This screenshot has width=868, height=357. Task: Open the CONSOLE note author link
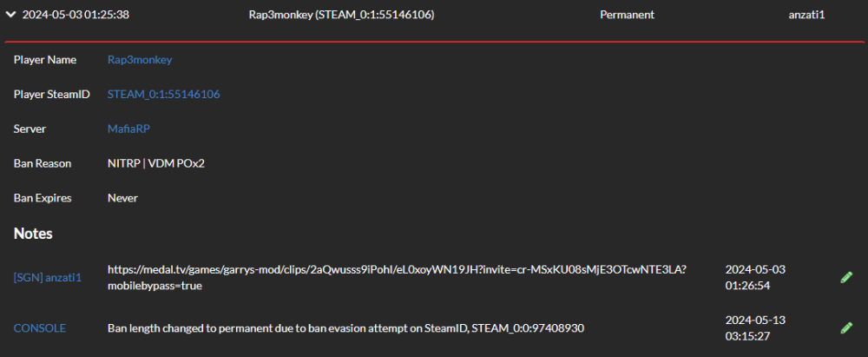[39, 327]
